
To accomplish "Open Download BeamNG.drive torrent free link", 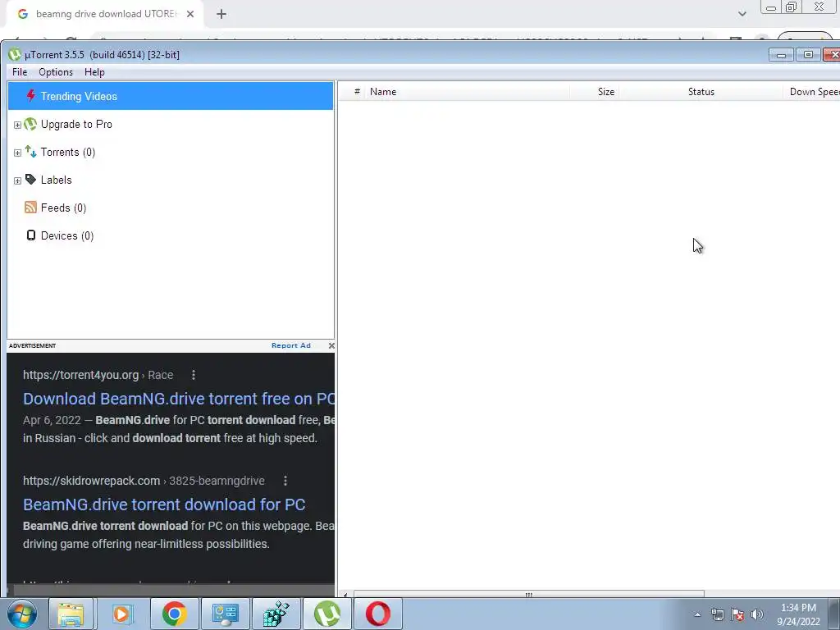I will tap(179, 399).
